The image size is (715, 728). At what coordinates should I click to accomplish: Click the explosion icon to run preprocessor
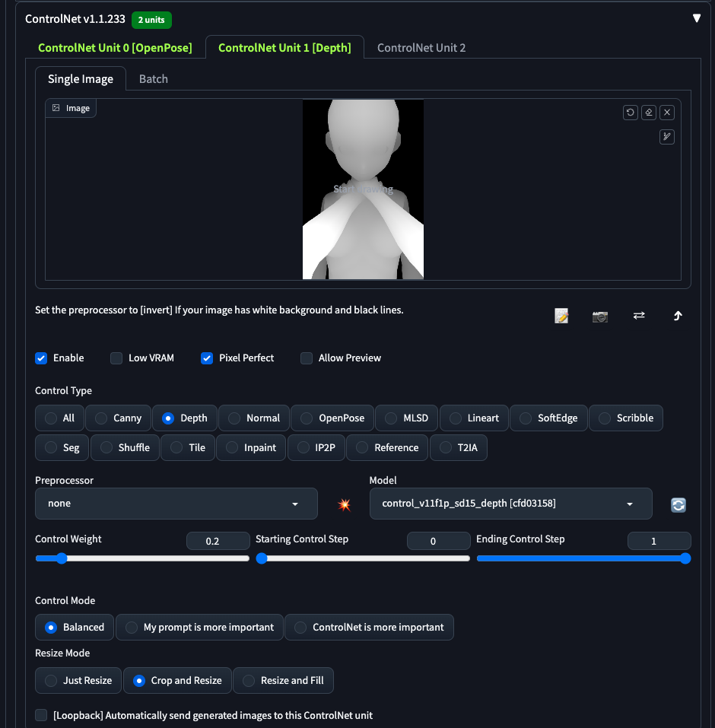pos(344,504)
